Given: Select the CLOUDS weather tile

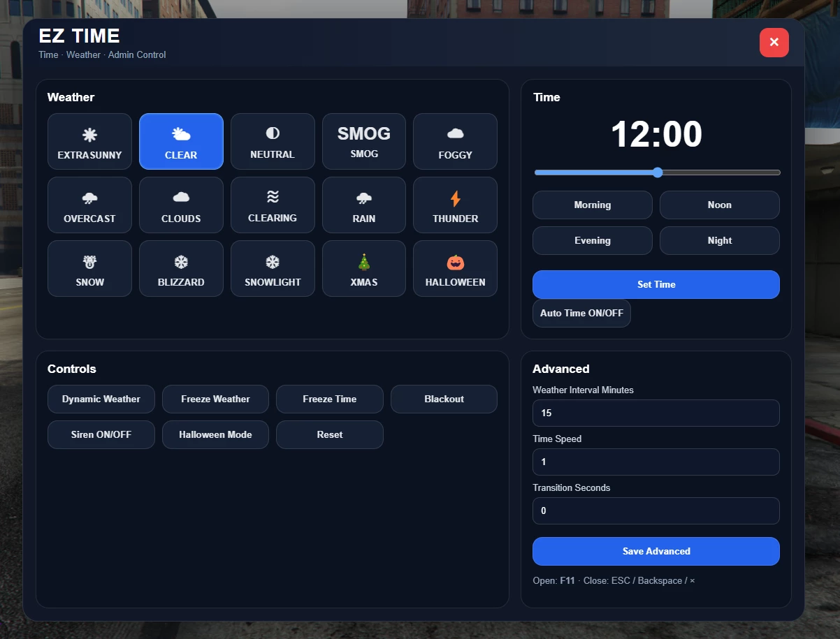Looking at the screenshot, I should click(181, 205).
